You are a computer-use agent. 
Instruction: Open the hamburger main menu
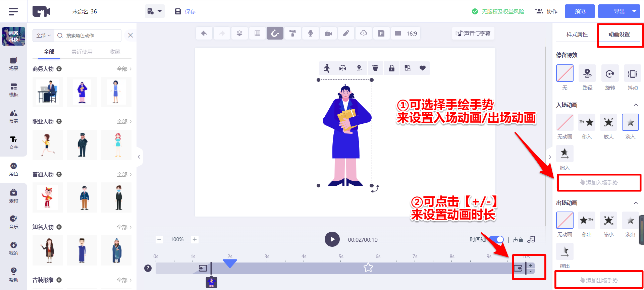point(13,11)
